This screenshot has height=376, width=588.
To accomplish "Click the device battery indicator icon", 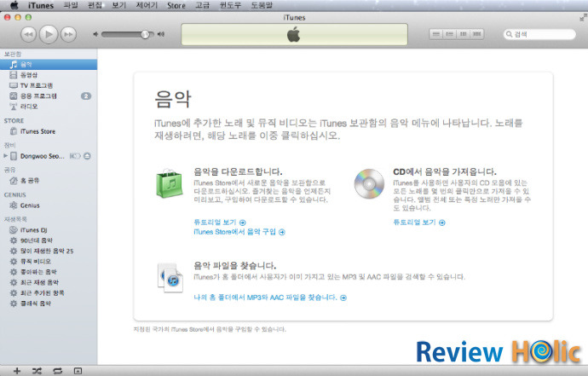I will (75, 156).
